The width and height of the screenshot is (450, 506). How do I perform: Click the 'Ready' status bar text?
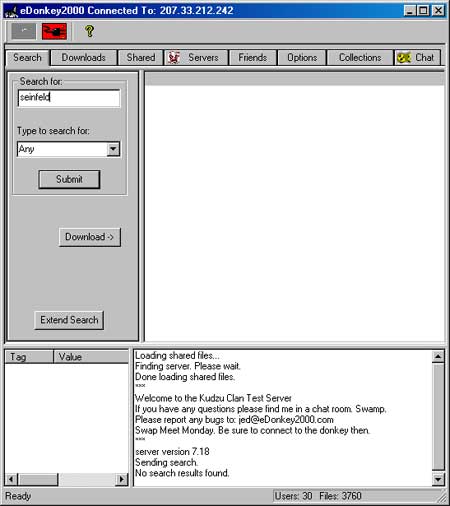pos(18,496)
